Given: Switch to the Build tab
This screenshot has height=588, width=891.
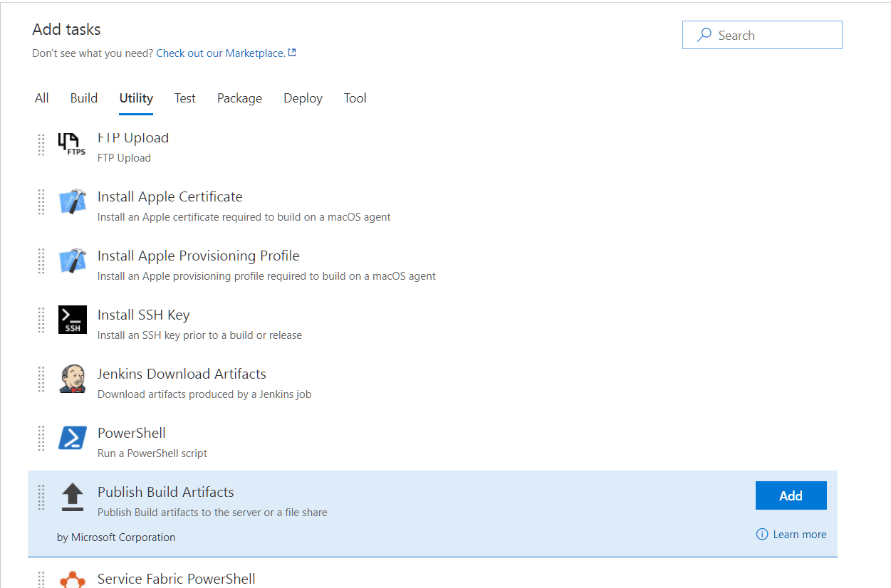Looking at the screenshot, I should pyautogui.click(x=84, y=98).
